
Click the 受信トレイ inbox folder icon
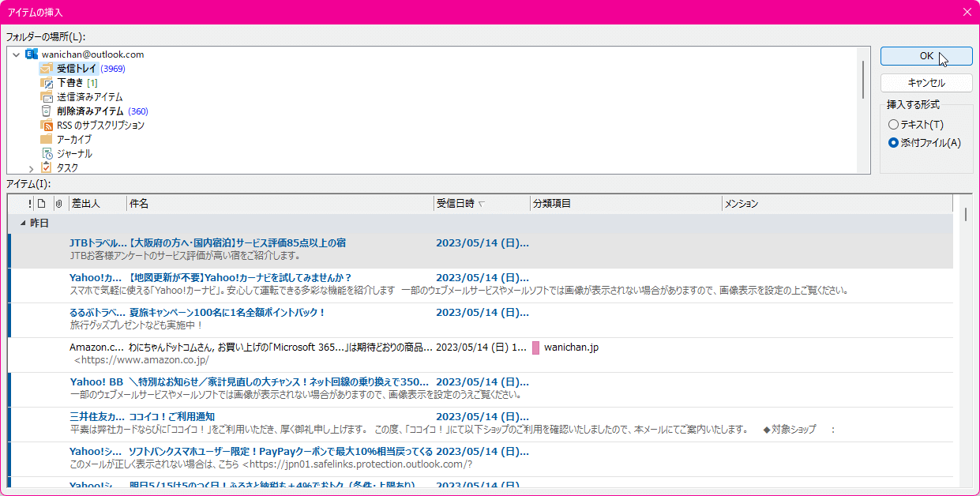click(x=47, y=69)
